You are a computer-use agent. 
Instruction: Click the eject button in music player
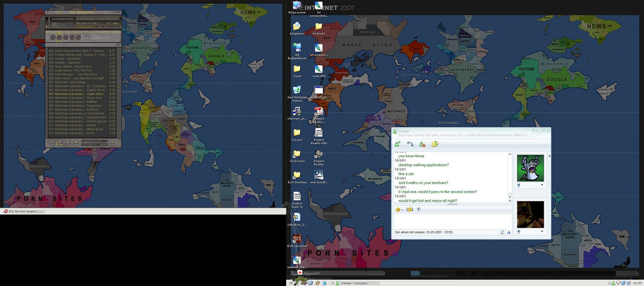tap(86, 37)
